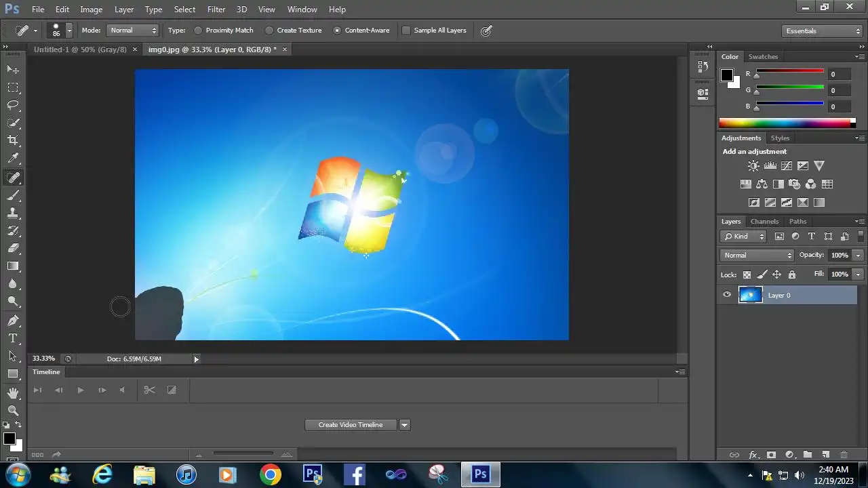Open the layer style fx menu
This screenshot has width=868, height=488.
click(x=753, y=455)
